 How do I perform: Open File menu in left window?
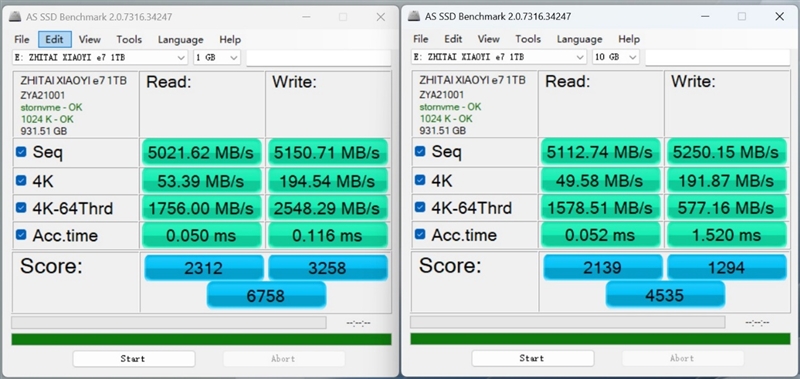pyautogui.click(x=21, y=39)
